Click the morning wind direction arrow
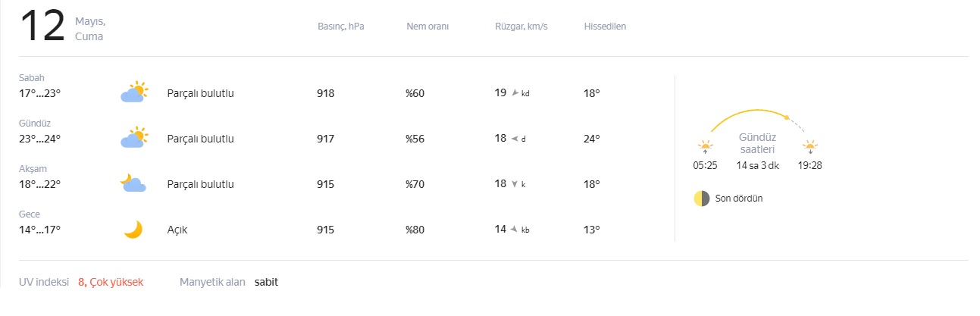This screenshot has height=316, width=980. click(x=515, y=93)
